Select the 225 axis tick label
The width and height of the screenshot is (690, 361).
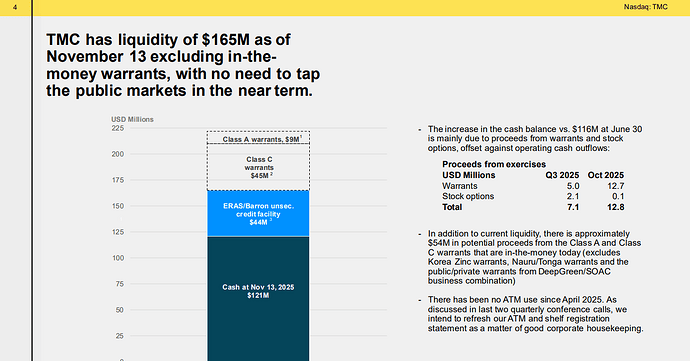(117, 128)
